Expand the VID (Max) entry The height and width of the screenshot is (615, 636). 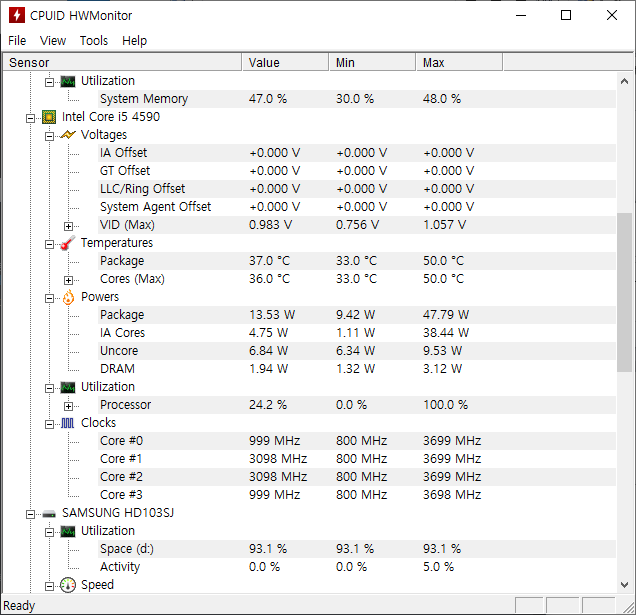[69, 226]
